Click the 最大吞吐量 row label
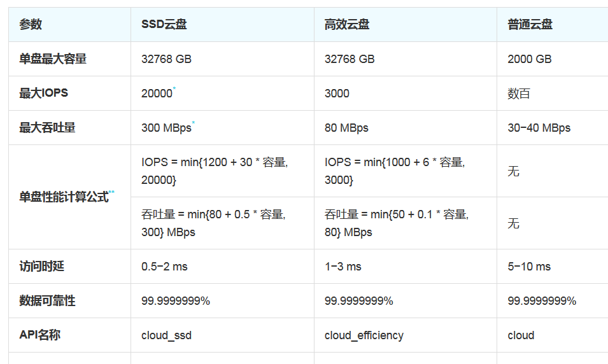 click(x=47, y=127)
